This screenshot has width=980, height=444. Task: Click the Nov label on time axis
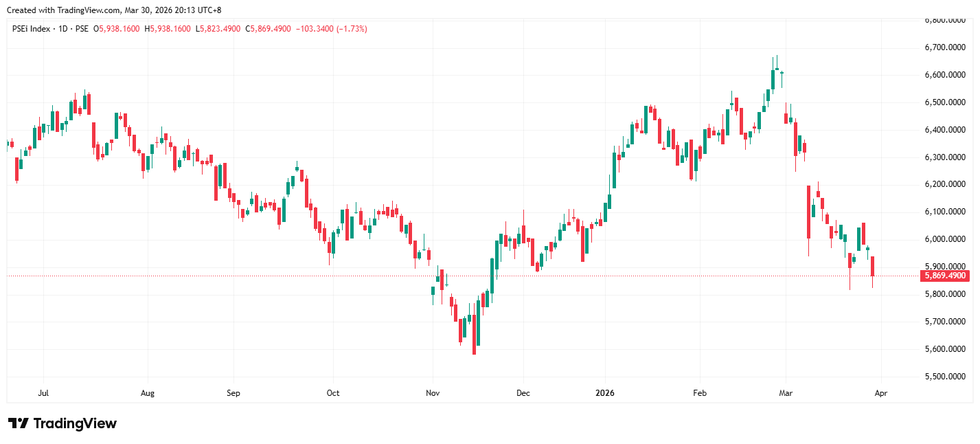click(x=433, y=394)
